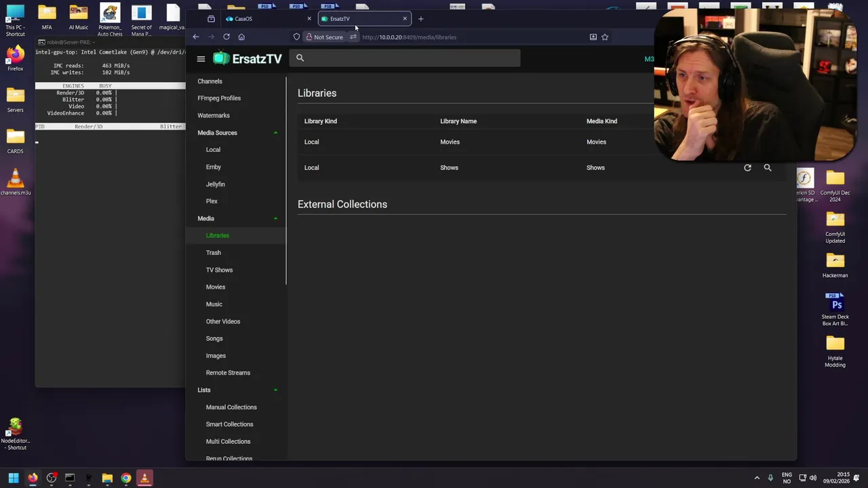This screenshot has height=488, width=868.
Task: Open the taskbar volume icon
Action: click(x=812, y=478)
